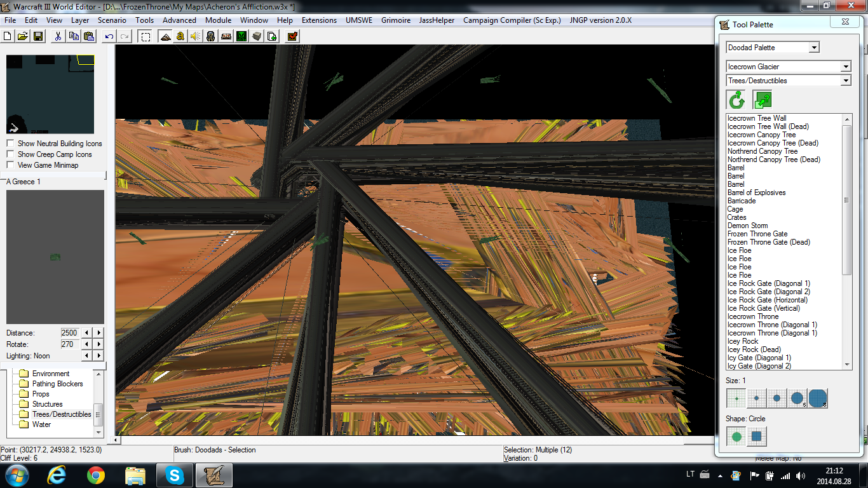
Task: Open the Advanced menu
Action: [179, 20]
